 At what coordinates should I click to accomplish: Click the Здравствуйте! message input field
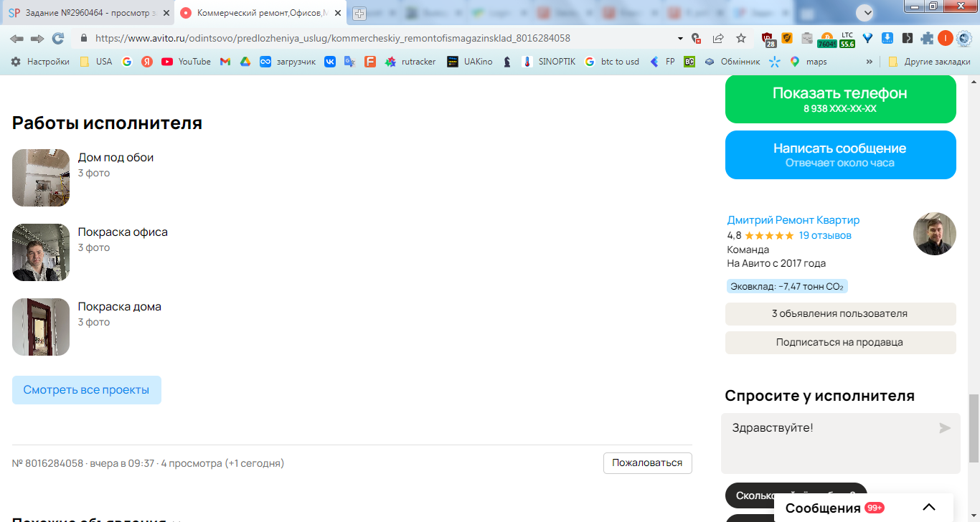click(841, 443)
